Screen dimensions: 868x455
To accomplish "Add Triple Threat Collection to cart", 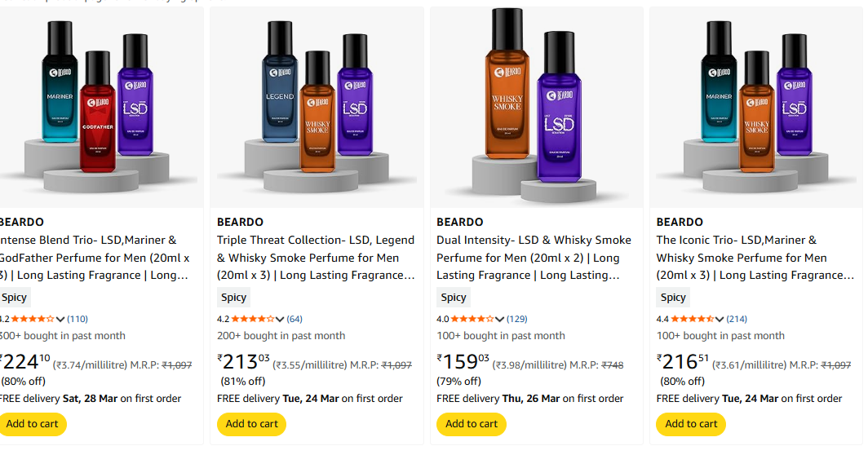I will (251, 424).
